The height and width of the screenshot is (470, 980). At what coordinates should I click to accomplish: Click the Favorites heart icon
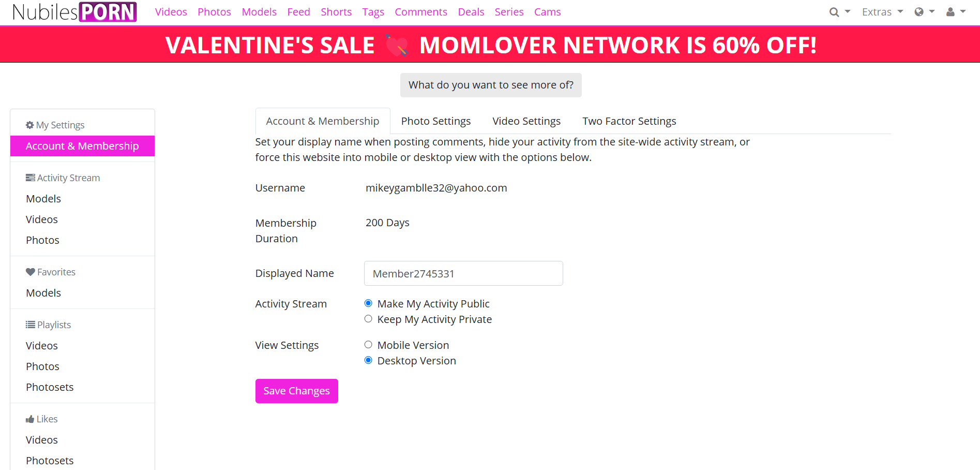coord(31,272)
